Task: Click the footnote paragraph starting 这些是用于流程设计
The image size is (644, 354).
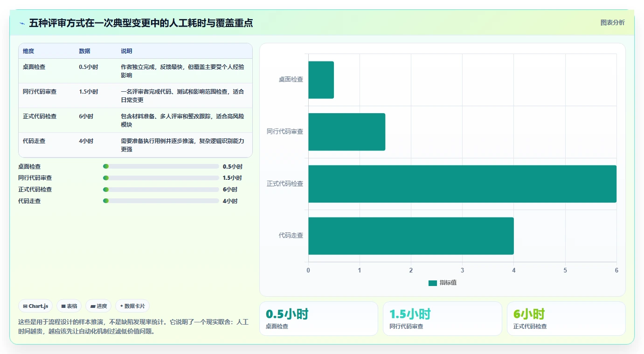Action: click(133, 327)
